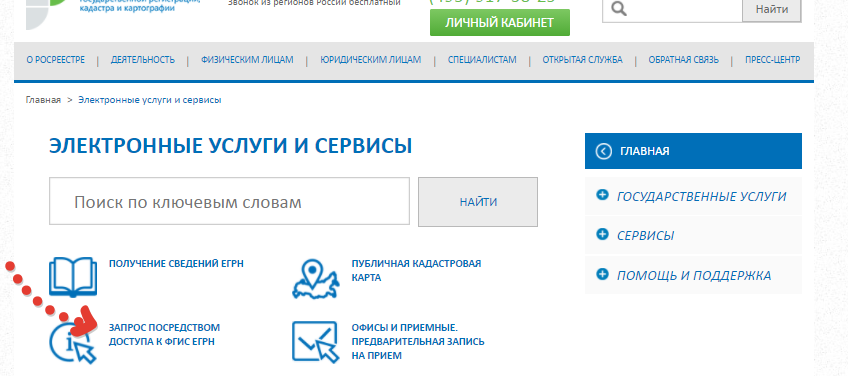
Task: Click plus icon next to СЕРВИСЫ
Action: 602,234
